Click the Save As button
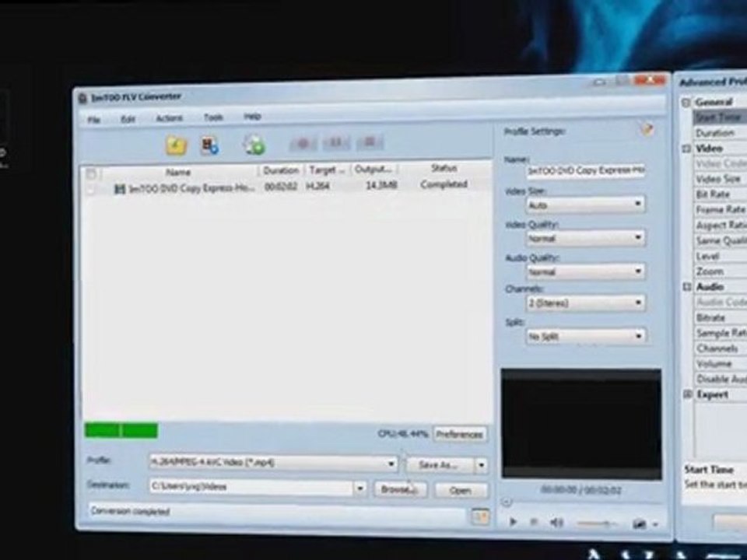747x560 pixels. point(440,465)
